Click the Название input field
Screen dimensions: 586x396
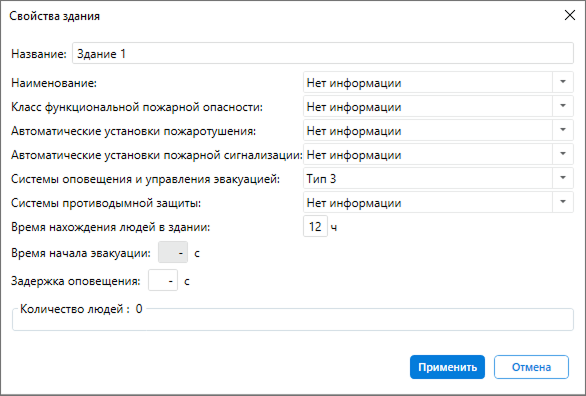(323, 53)
